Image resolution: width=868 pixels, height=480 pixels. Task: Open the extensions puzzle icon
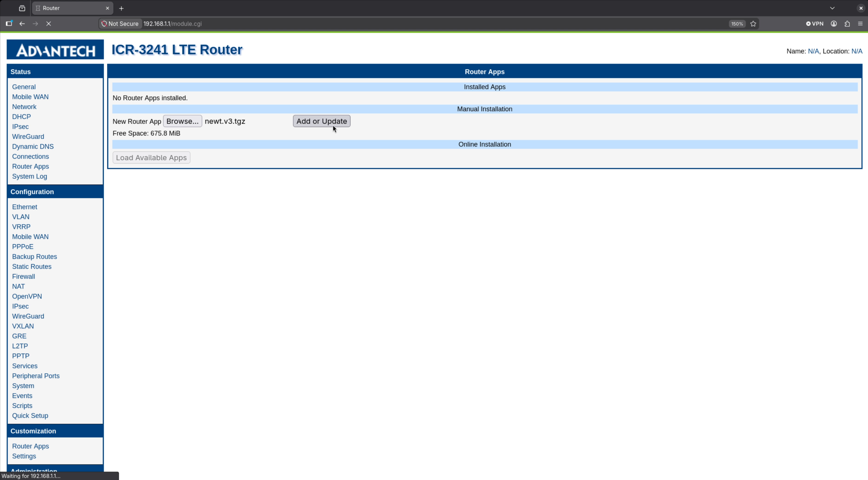pyautogui.click(x=847, y=24)
